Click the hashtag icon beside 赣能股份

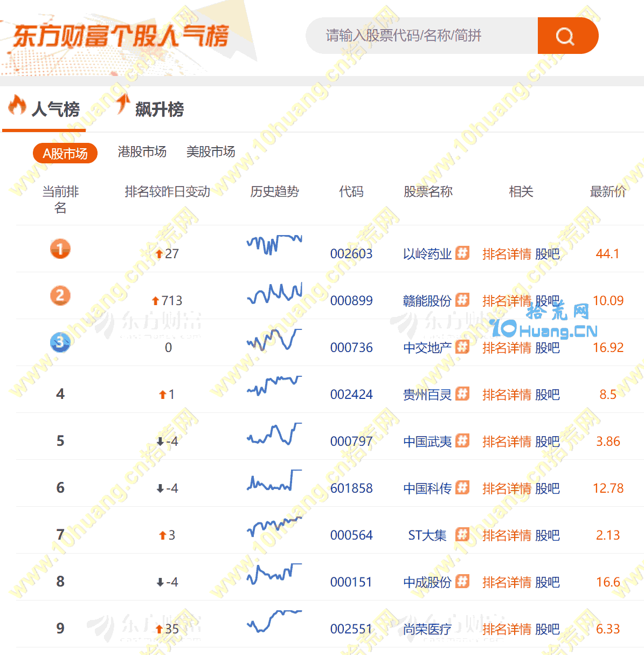(462, 300)
